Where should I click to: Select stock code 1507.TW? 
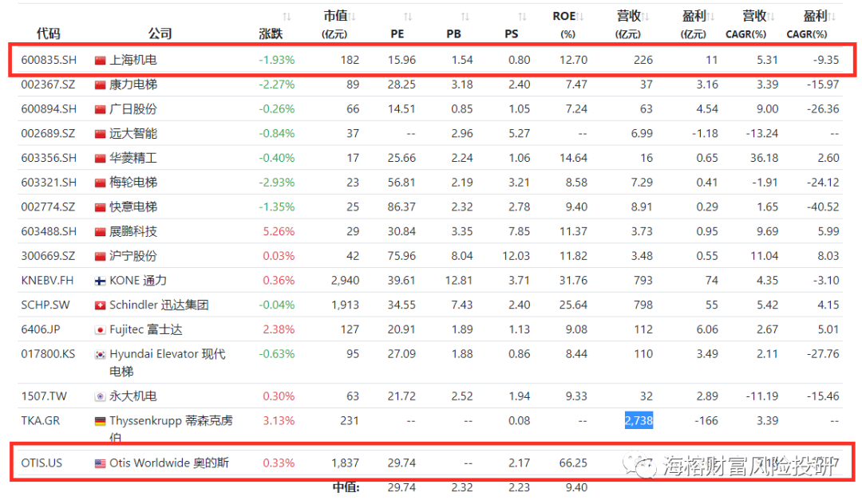pyautogui.click(x=44, y=396)
